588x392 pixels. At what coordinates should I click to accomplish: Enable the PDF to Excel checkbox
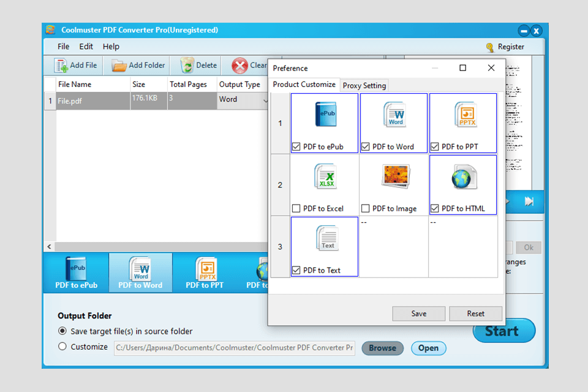coord(297,208)
